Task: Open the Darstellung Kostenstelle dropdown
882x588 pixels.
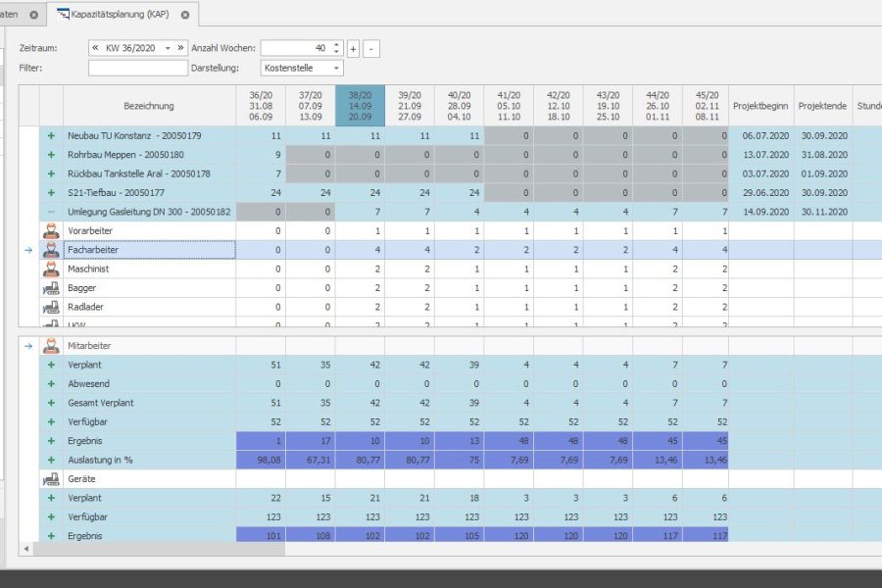Action: click(x=336, y=68)
